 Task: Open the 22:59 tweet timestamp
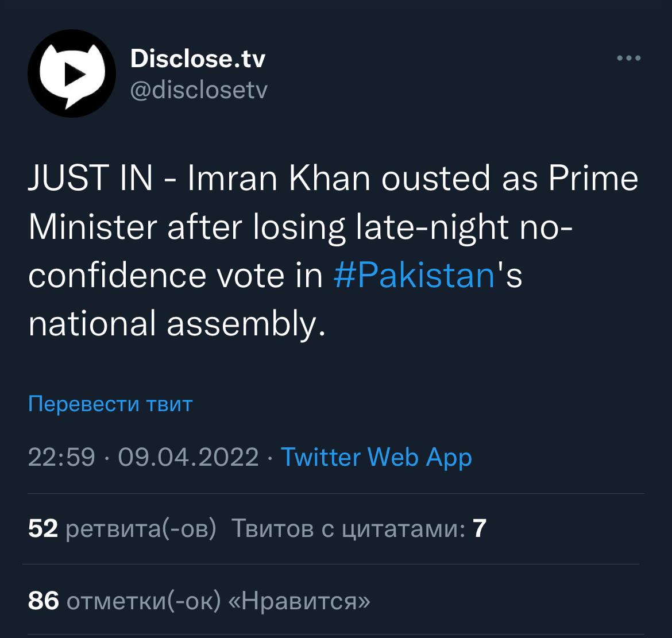click(61, 457)
